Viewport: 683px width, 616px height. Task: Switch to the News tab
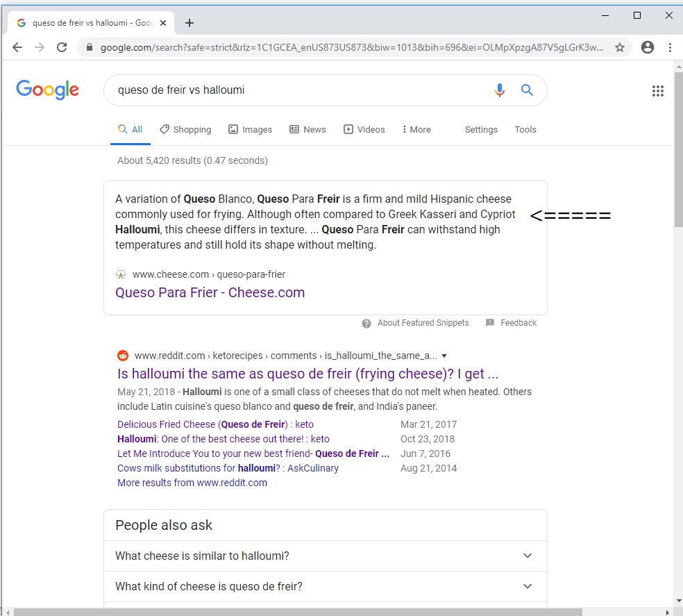tap(308, 129)
